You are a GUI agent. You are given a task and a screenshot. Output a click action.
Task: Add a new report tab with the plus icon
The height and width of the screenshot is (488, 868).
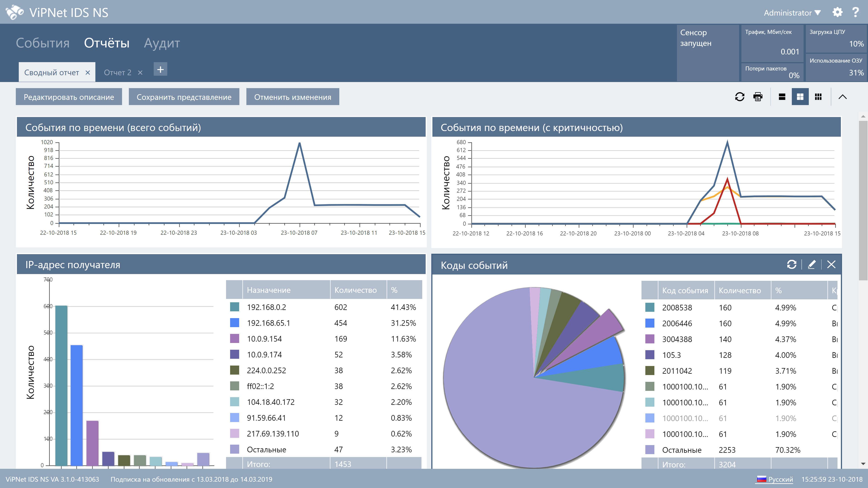tap(160, 69)
